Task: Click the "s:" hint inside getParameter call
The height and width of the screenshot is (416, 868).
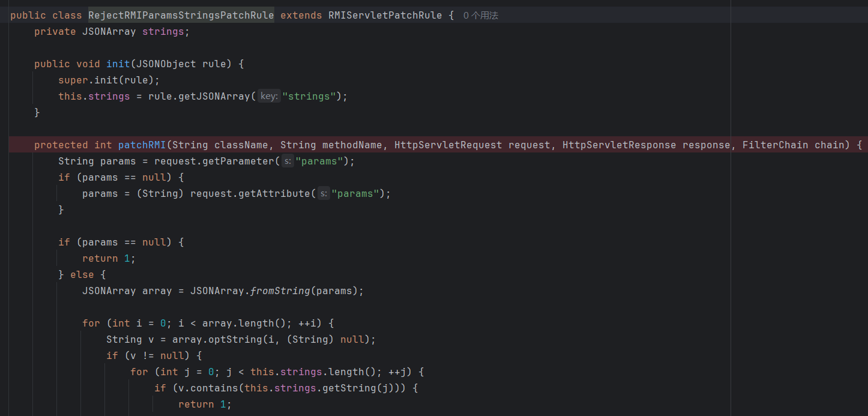Action: pos(288,161)
